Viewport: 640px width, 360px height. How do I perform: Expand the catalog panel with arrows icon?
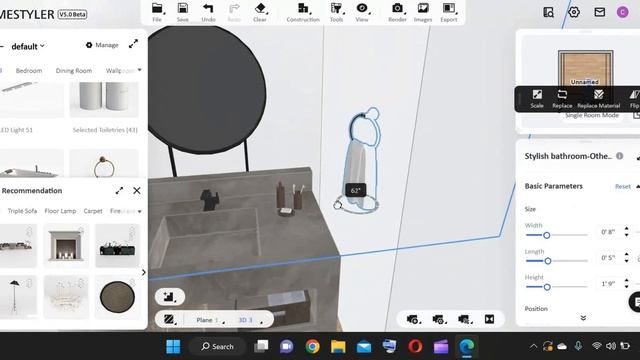tap(133, 44)
